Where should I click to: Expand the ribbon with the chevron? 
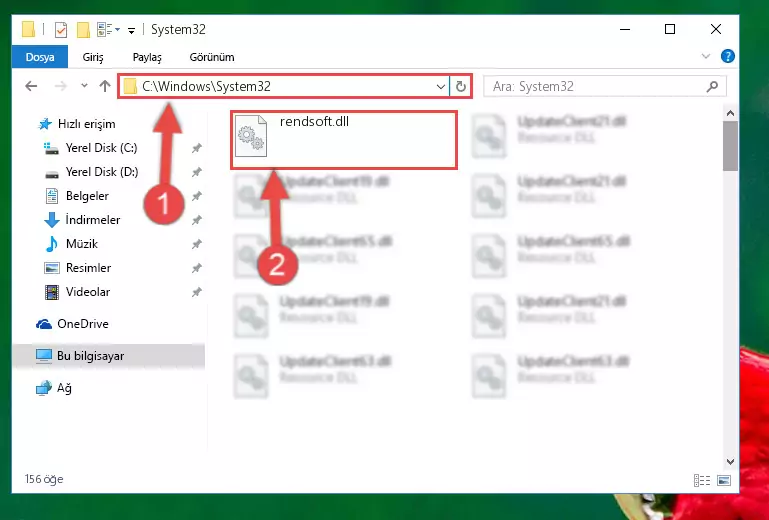pyautogui.click(x=706, y=56)
